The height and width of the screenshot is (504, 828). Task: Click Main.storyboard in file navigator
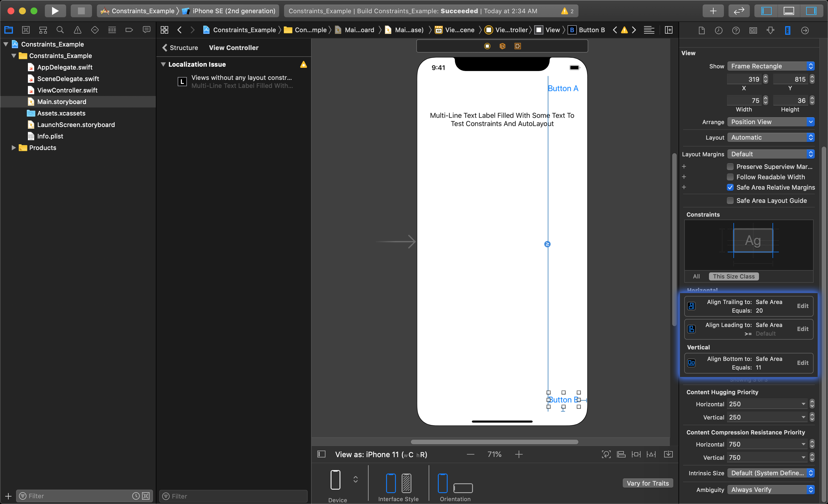coord(62,101)
